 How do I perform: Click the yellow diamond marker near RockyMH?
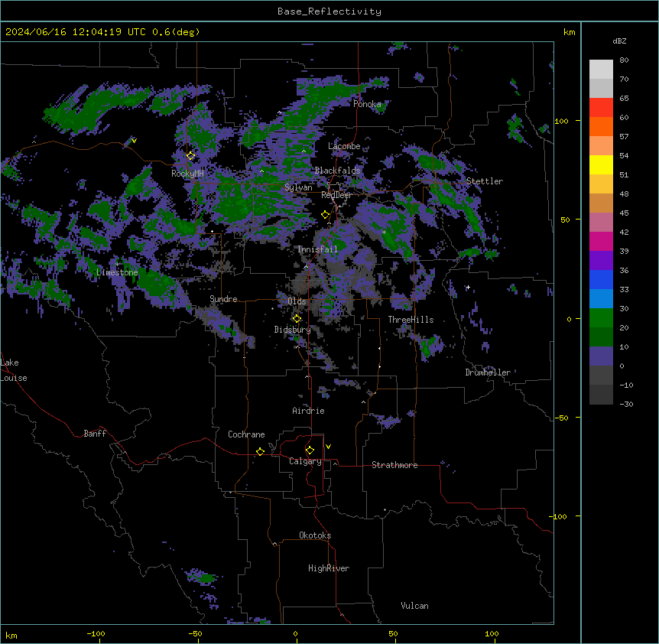pos(191,156)
